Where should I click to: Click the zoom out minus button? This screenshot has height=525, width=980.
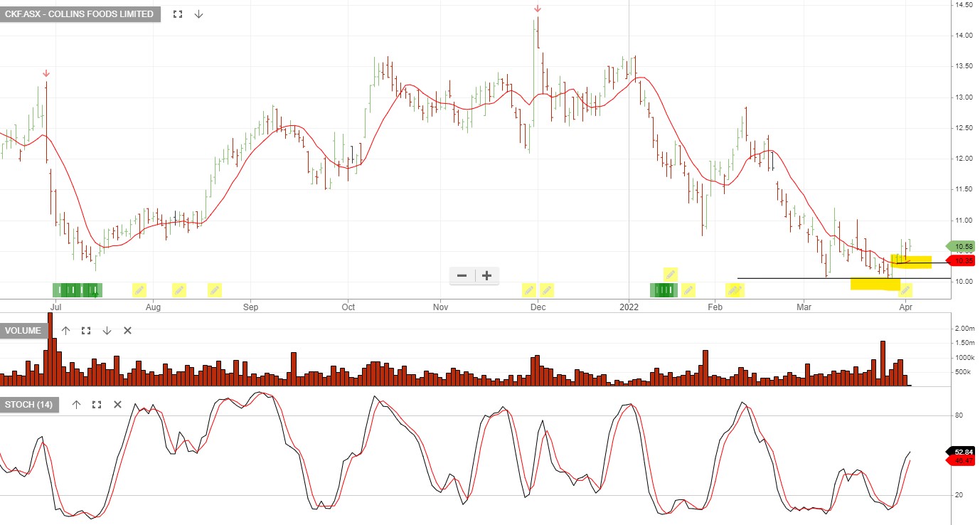(x=462, y=275)
